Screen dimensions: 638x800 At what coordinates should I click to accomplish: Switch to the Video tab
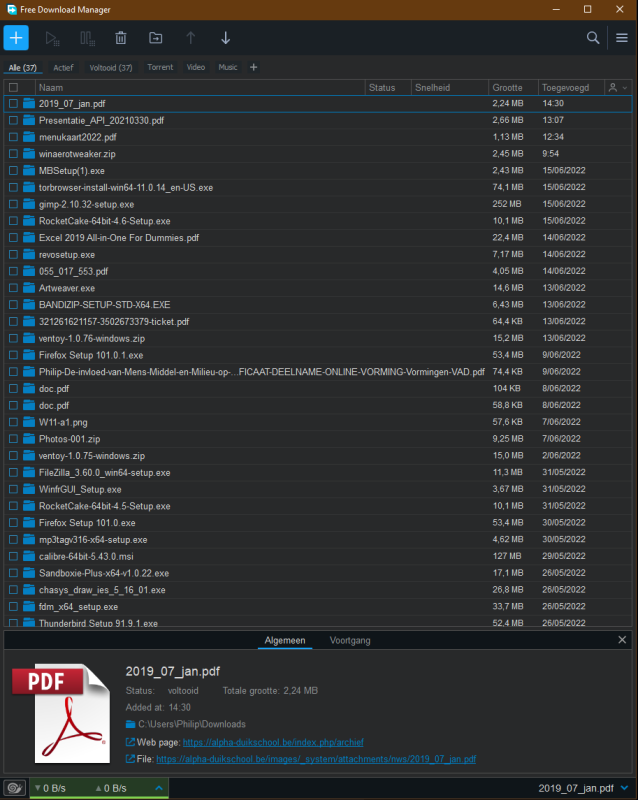(195, 67)
